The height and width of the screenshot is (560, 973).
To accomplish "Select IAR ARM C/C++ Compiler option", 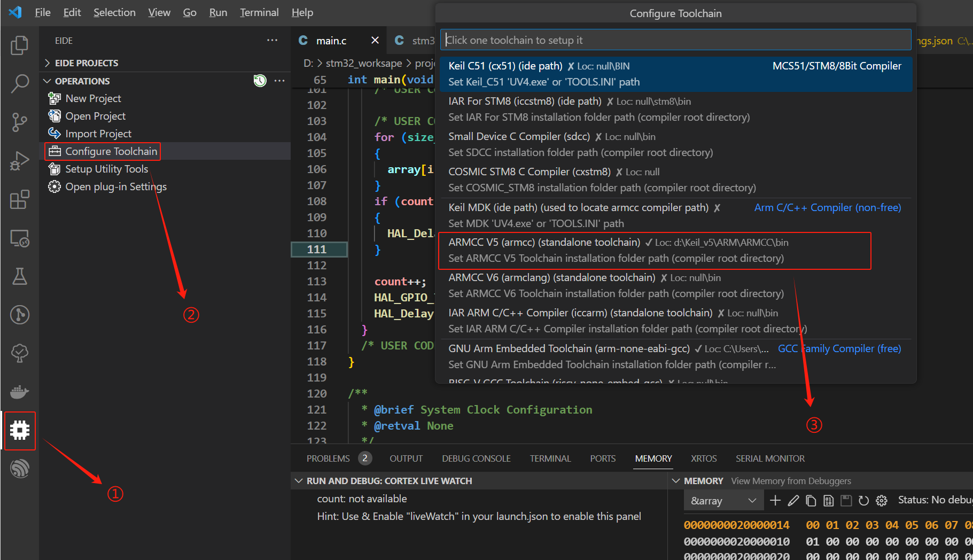I will [x=676, y=321].
